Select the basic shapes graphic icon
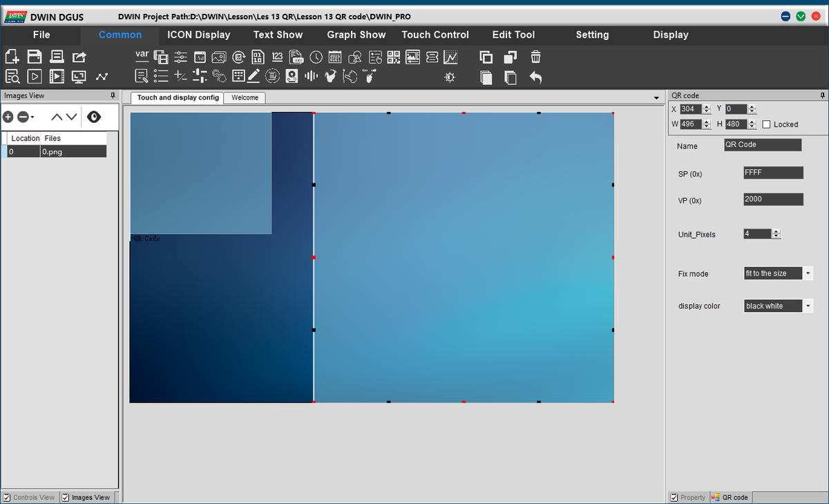Image resolution: width=829 pixels, height=504 pixels. pyautogui.click(x=356, y=57)
